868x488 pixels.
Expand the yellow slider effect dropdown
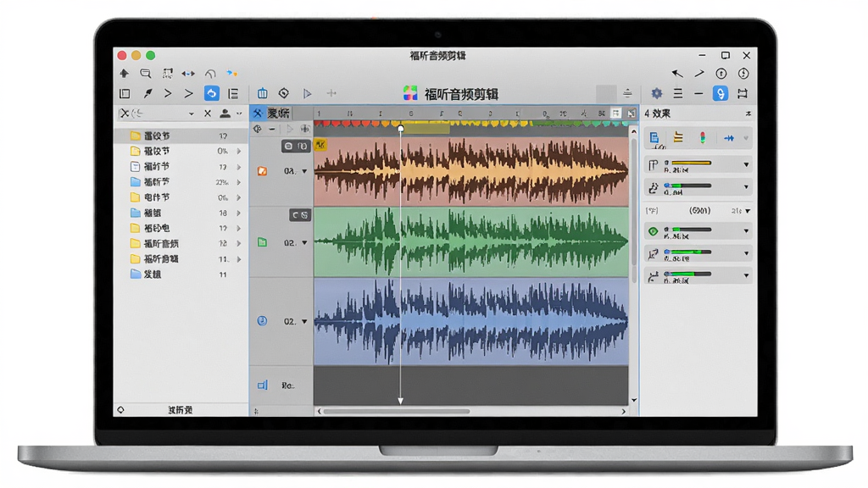coord(746,165)
